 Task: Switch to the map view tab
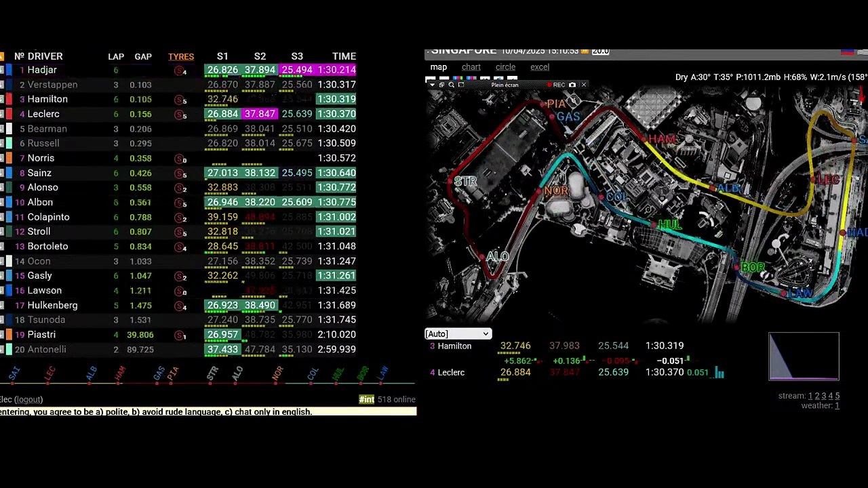click(438, 67)
